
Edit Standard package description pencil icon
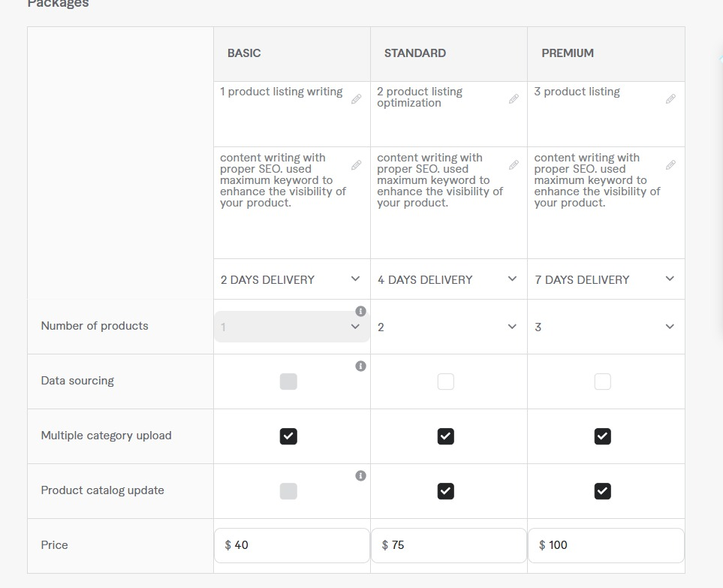click(x=514, y=165)
